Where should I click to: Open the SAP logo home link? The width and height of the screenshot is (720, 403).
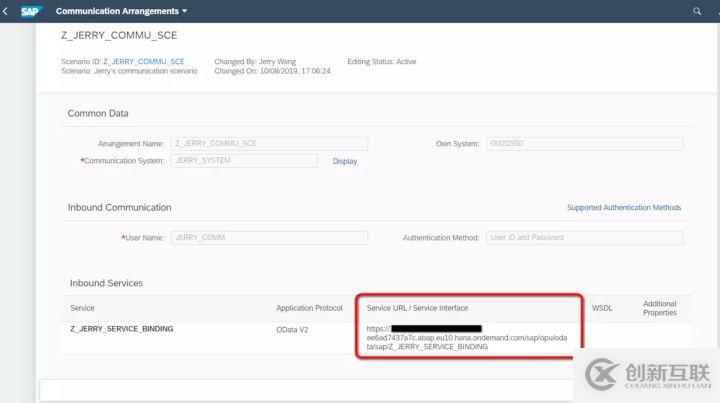click(x=31, y=11)
